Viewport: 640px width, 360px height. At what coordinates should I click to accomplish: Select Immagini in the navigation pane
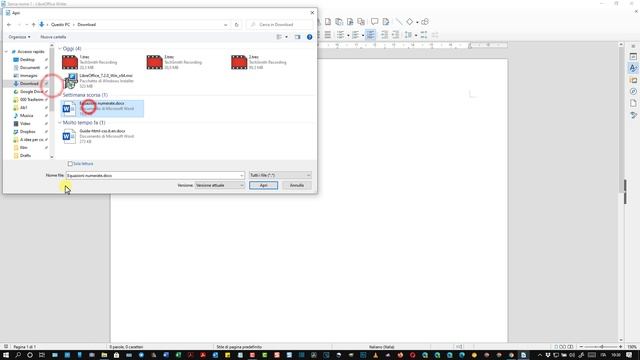tap(29, 76)
